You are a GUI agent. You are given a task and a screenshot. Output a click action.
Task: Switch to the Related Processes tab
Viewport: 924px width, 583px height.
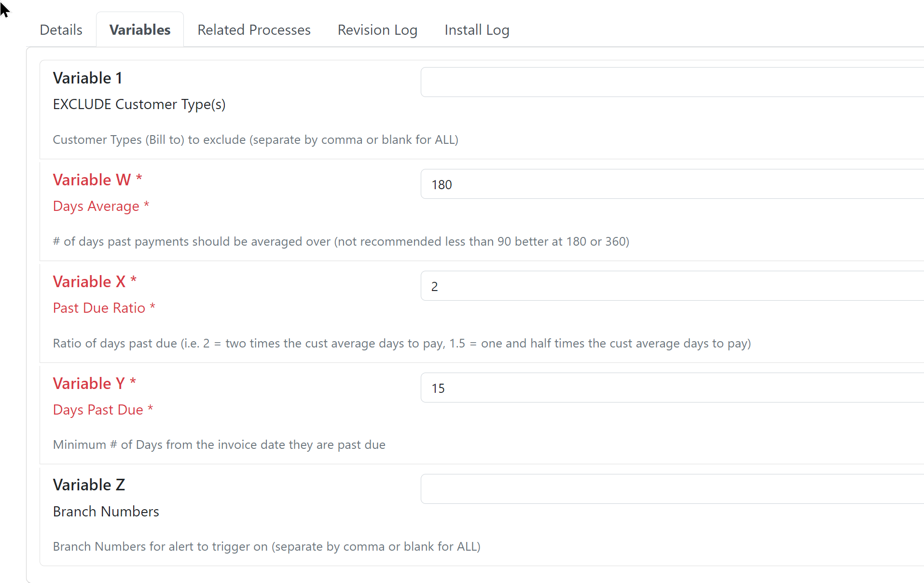(254, 30)
